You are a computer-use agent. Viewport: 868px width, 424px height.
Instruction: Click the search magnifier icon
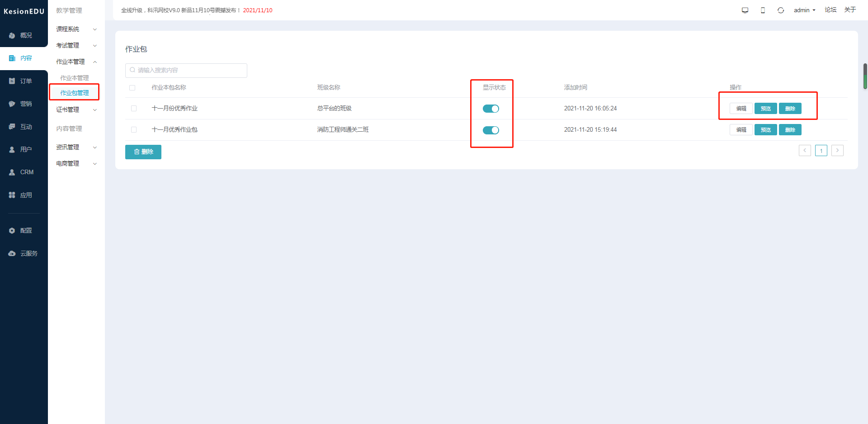[x=132, y=70]
